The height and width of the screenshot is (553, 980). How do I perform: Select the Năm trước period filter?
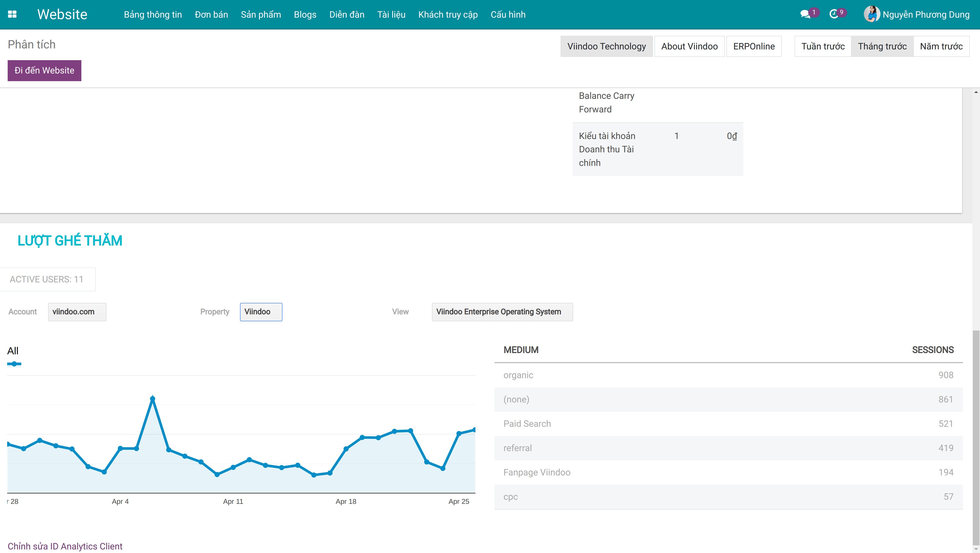tap(941, 46)
